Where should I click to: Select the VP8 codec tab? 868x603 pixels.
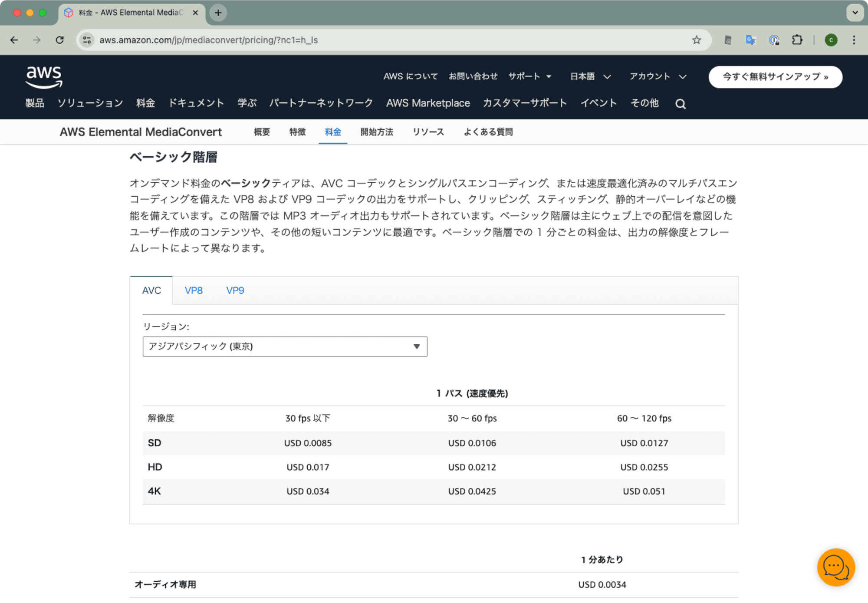point(194,290)
